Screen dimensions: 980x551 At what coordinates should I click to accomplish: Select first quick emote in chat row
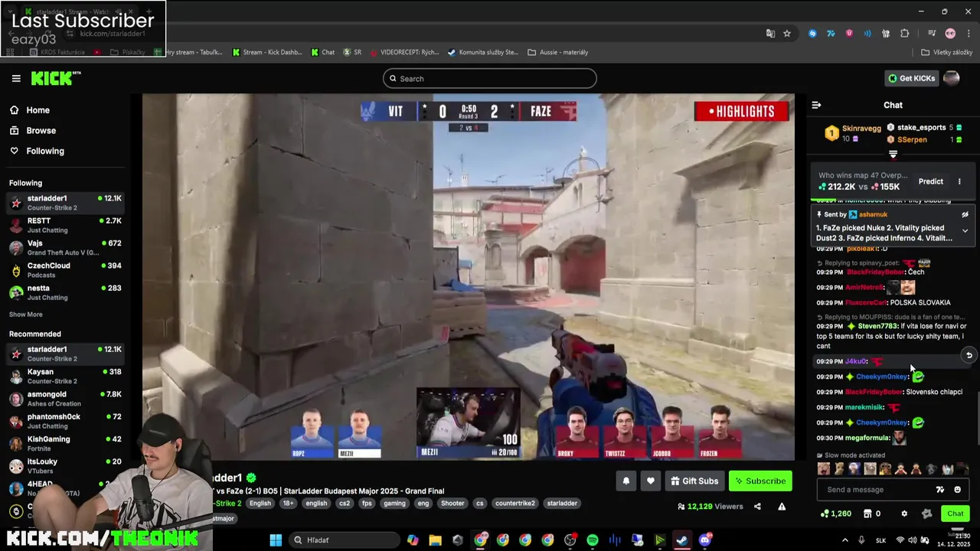tap(823, 469)
